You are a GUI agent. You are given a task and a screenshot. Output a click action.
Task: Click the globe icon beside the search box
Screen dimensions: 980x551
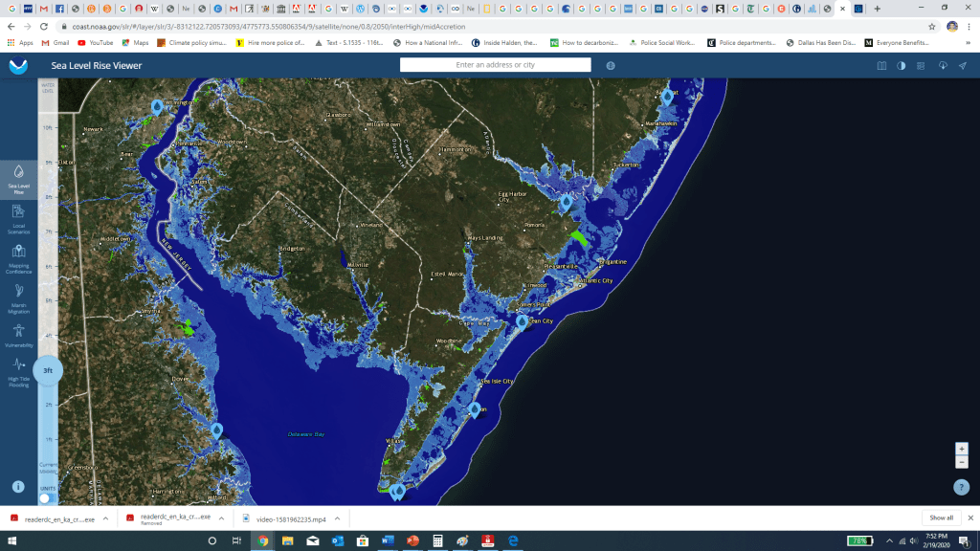pos(611,66)
